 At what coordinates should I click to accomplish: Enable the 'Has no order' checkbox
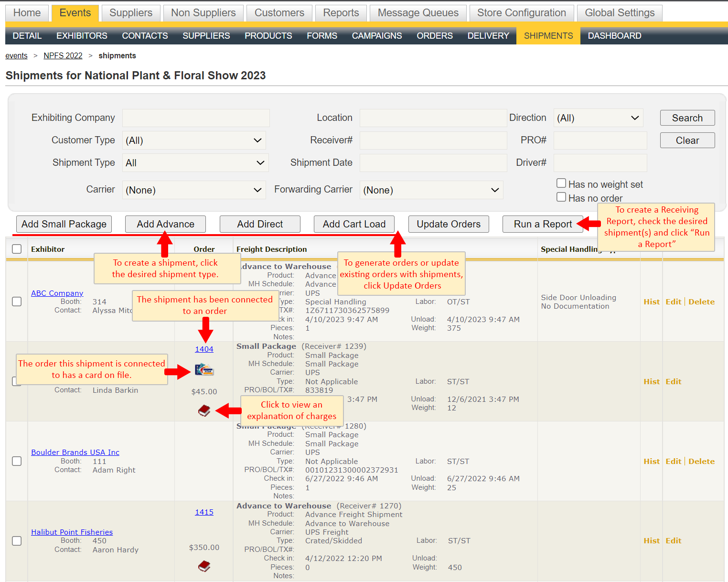(x=561, y=197)
